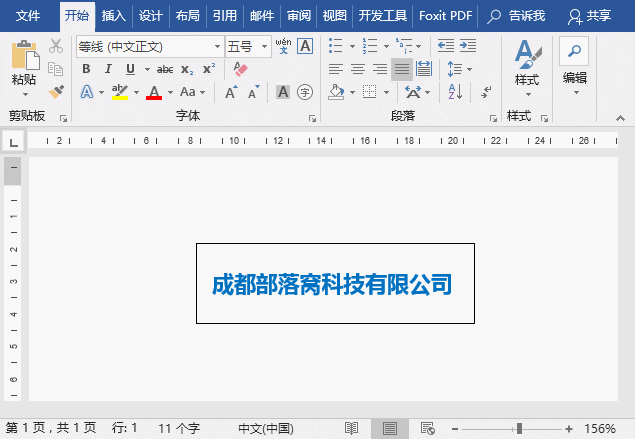Click the 粘贴 paste button
This screenshot has height=439, width=635.
(24, 65)
